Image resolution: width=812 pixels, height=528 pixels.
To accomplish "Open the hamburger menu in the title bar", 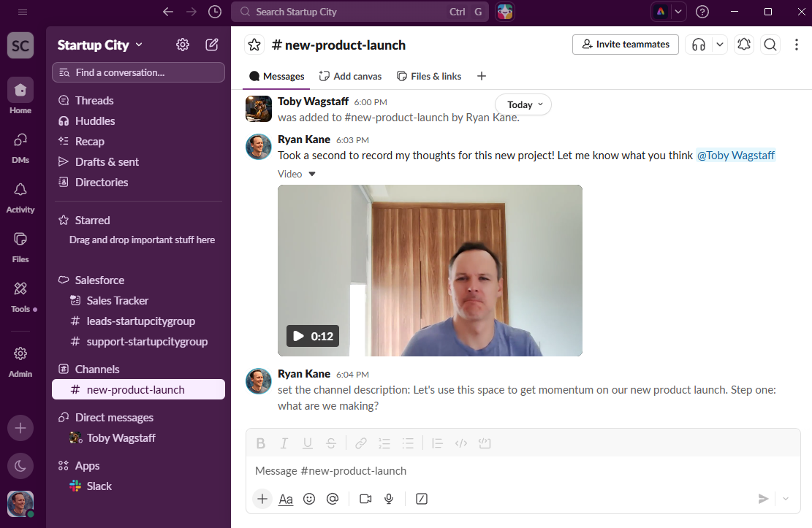I will (x=22, y=12).
